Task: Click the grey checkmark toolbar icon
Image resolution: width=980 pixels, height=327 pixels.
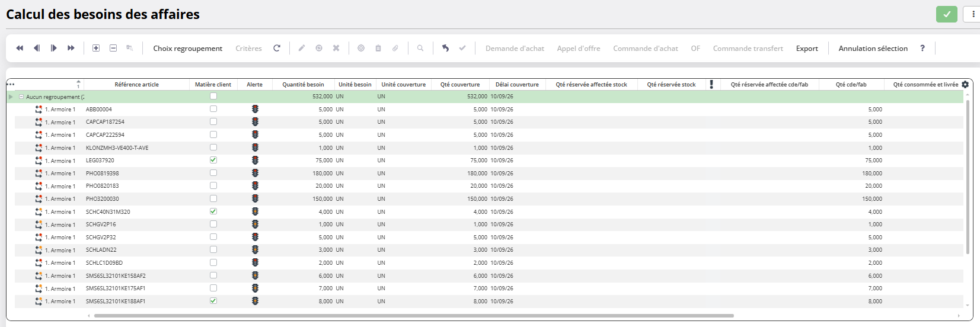Action: [462, 48]
